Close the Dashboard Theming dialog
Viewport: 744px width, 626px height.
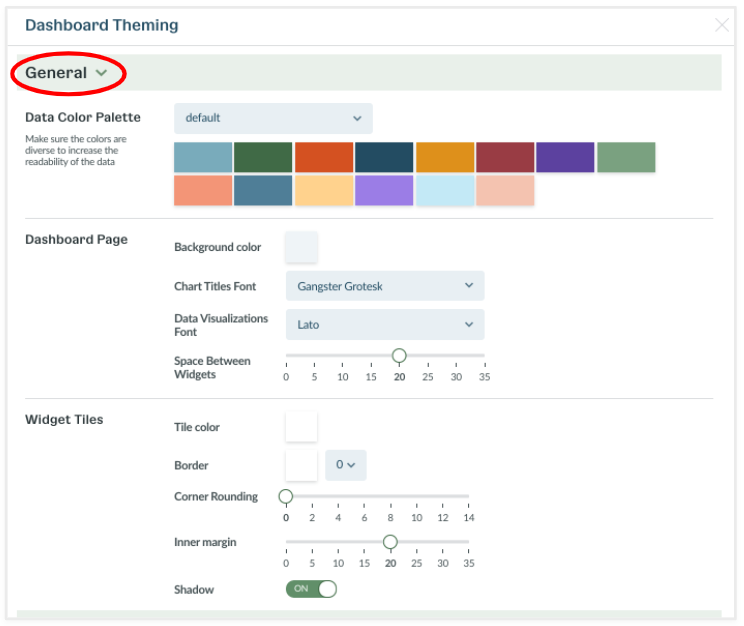[x=721, y=25]
